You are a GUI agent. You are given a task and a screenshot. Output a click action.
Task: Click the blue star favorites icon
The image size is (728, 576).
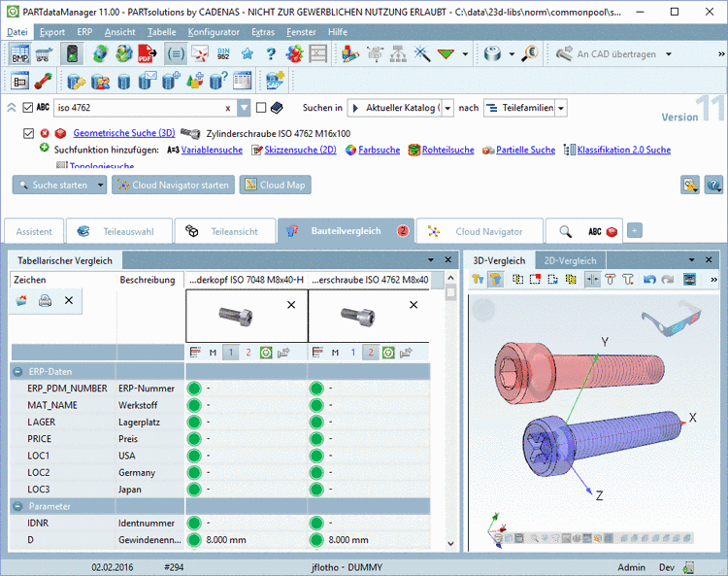pos(247,53)
